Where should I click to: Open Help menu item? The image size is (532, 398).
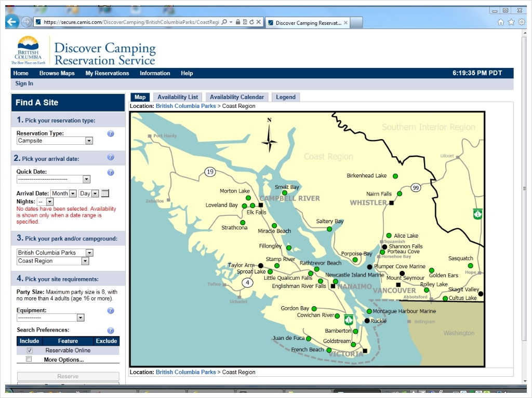tap(187, 73)
